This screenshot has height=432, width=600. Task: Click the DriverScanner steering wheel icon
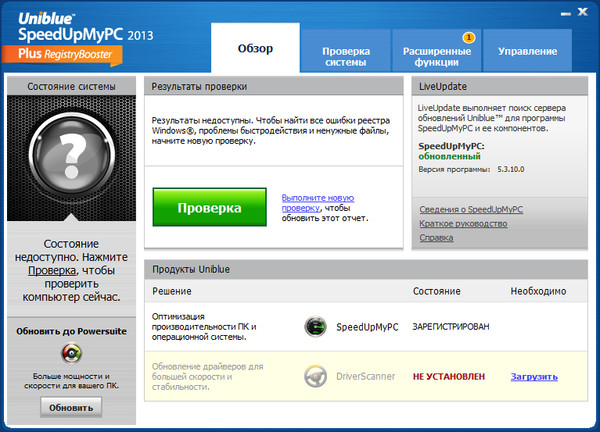[315, 376]
